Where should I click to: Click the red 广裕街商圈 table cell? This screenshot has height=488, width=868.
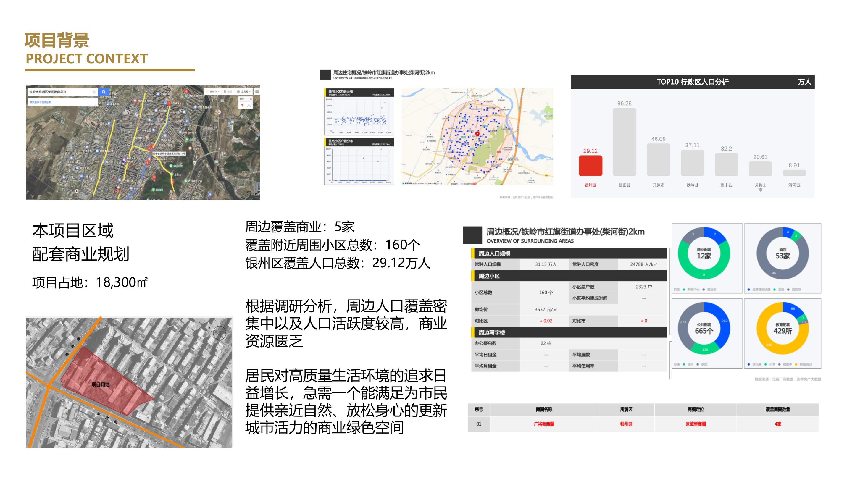click(x=544, y=424)
